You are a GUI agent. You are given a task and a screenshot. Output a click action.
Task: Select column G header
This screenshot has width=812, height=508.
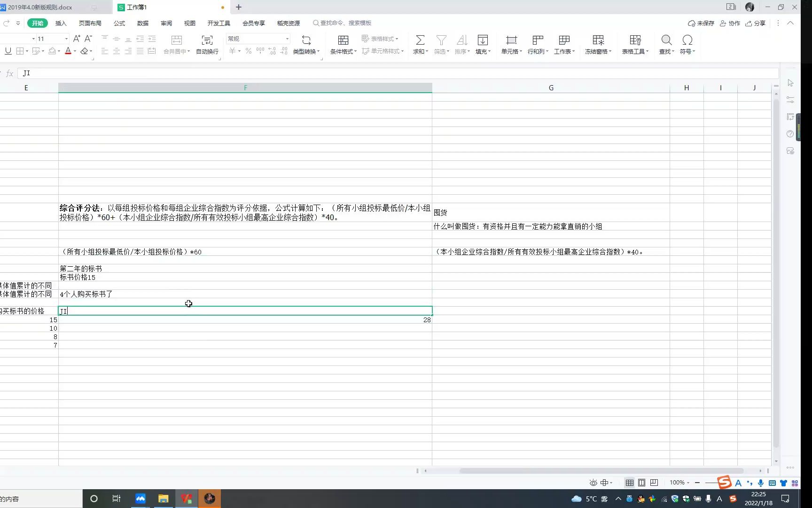click(x=551, y=87)
